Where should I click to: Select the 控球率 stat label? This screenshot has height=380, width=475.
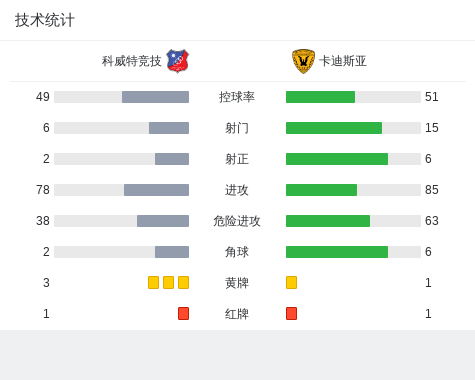click(237, 97)
